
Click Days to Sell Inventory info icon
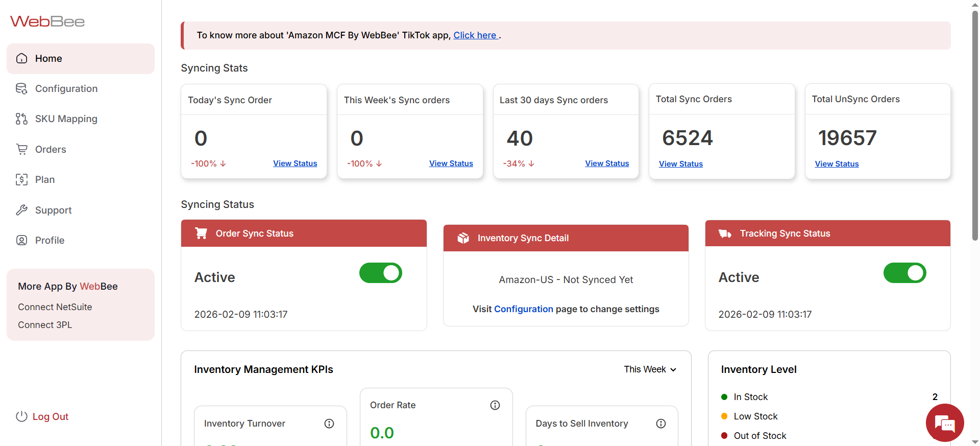660,424
